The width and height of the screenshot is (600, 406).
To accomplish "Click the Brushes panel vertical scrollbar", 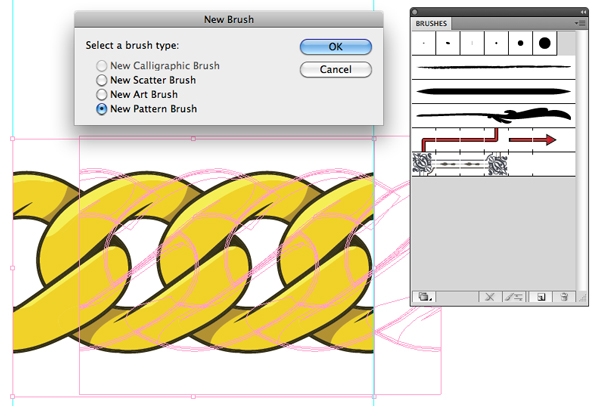I will tap(581, 161).
